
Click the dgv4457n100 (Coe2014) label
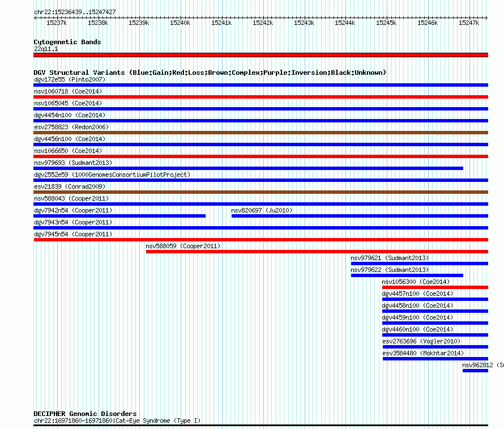417,294
